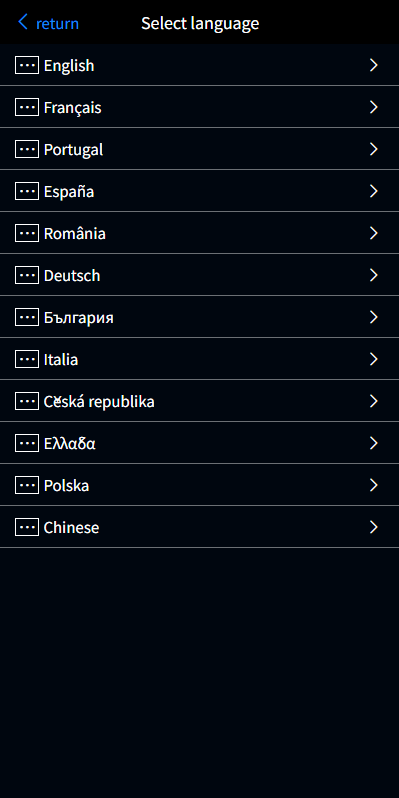399x798 pixels.
Task: Click the flag placeholder icon beside Français
Action: [x=27, y=107]
